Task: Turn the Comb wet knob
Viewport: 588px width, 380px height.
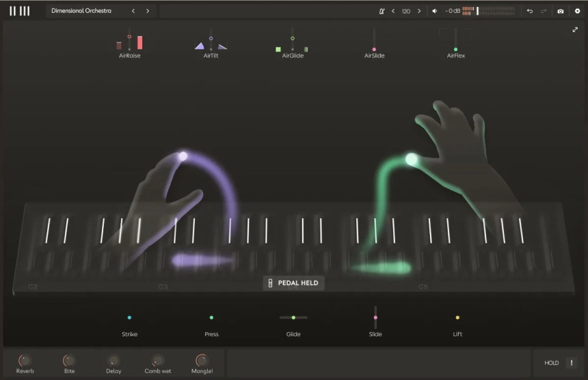Action: [157, 360]
